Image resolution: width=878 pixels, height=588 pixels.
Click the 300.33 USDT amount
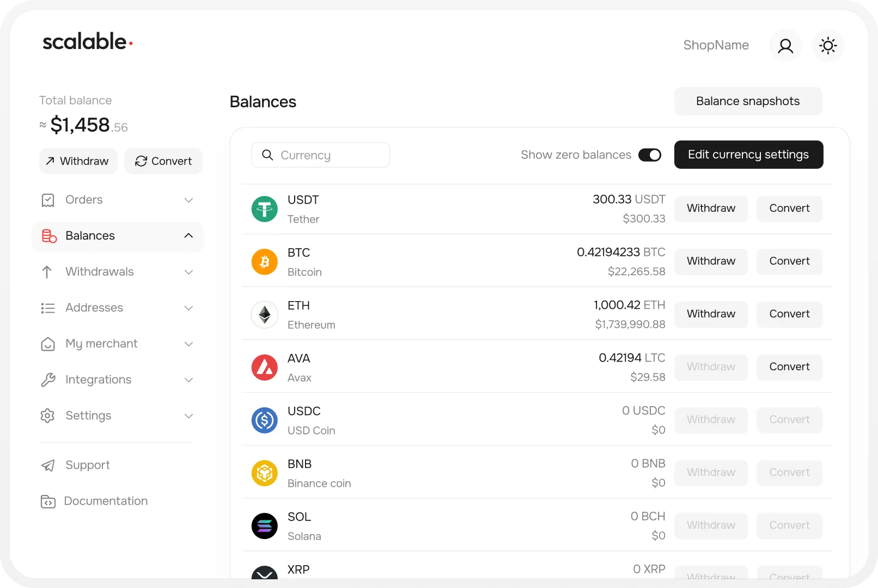pyautogui.click(x=629, y=199)
